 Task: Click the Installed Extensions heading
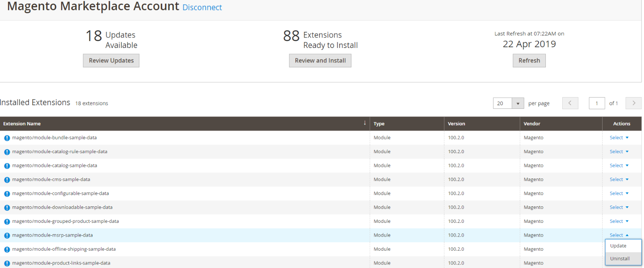point(35,102)
